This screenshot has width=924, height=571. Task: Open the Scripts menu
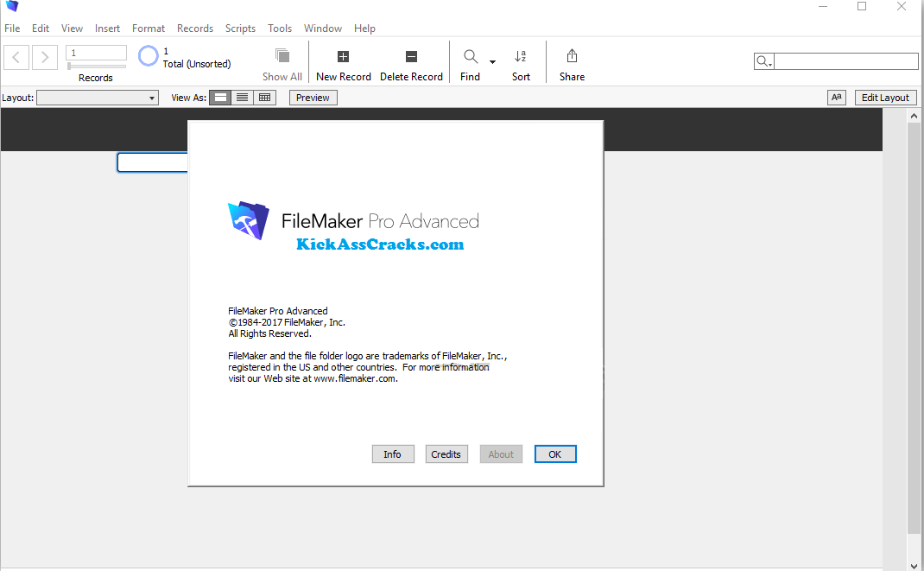tap(240, 28)
